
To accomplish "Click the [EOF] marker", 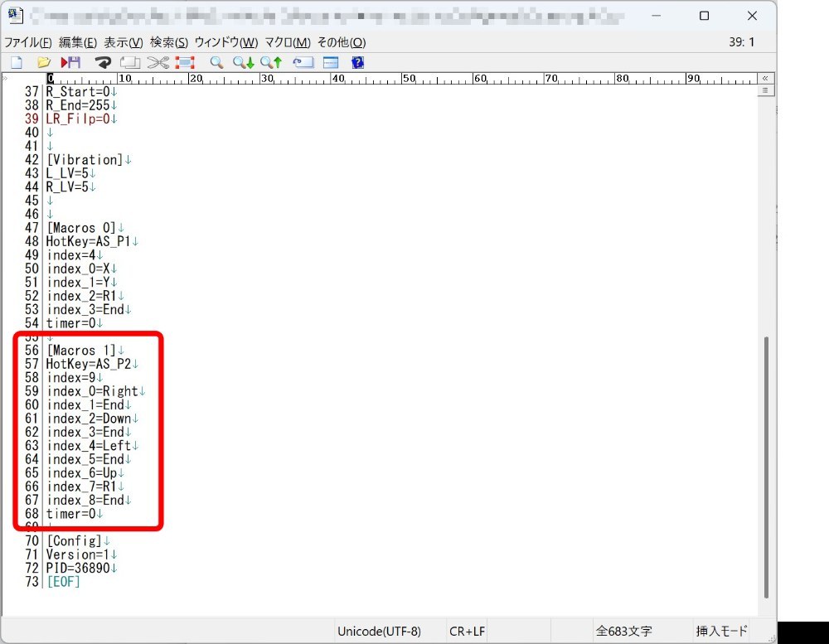I will [64, 582].
